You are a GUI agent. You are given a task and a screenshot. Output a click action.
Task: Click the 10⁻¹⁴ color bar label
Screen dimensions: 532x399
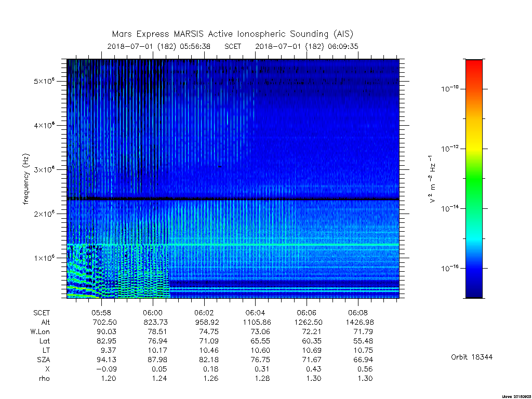(x=449, y=208)
